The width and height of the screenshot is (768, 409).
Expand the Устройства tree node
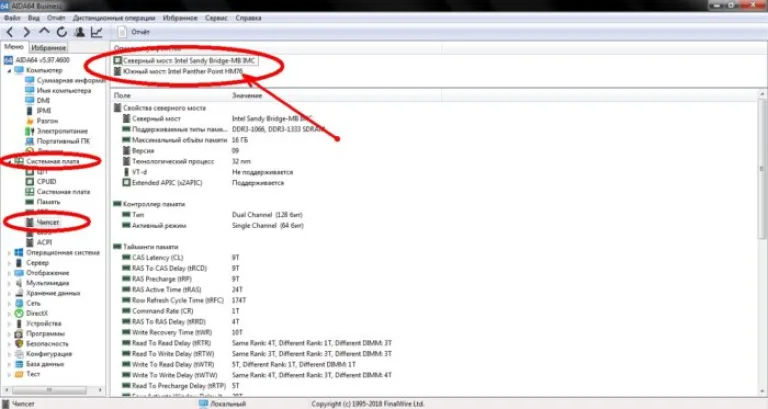tap(9, 324)
